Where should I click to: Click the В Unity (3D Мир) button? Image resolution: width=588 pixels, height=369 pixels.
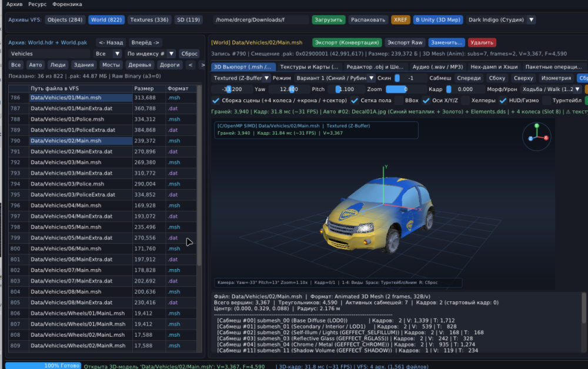(438, 20)
